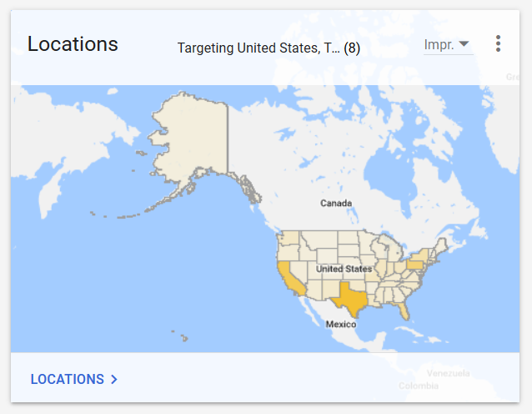This screenshot has width=532, height=414.
Task: Click the Canada label on map
Action: pos(336,203)
